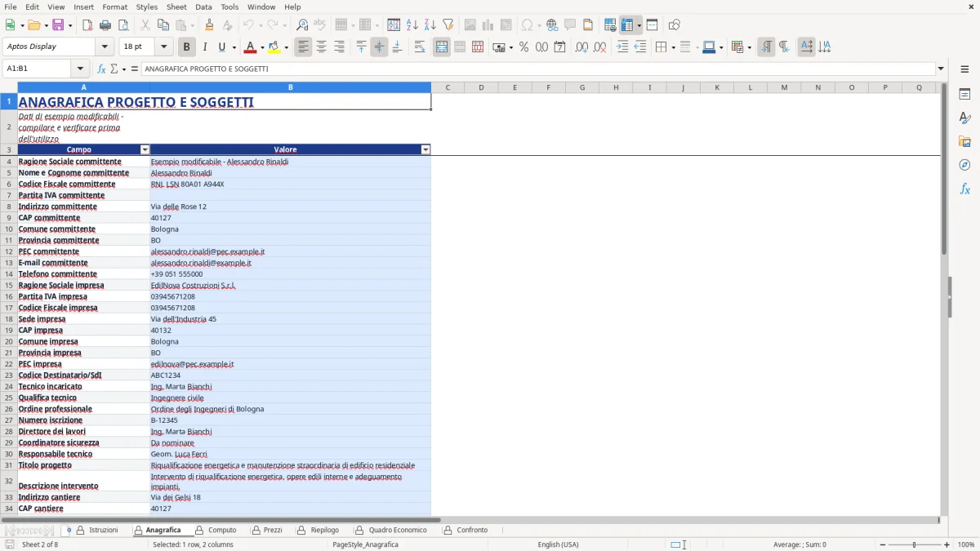This screenshot has height=551, width=980.
Task: Open the sidebar Functions panel
Action: [x=964, y=189]
